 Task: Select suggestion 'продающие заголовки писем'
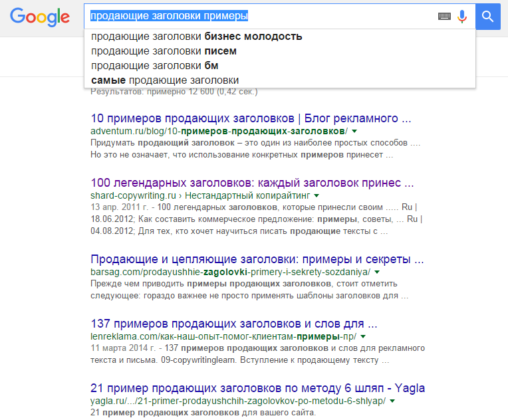[279, 51]
